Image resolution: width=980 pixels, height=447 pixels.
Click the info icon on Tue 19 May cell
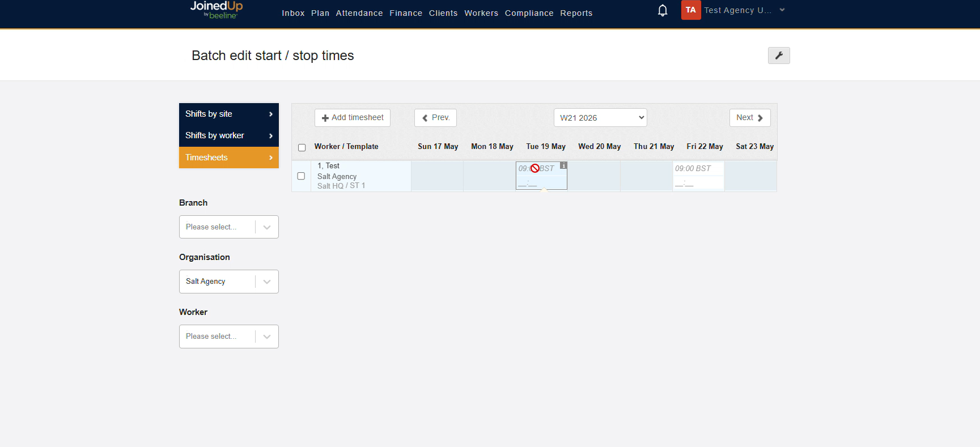click(563, 165)
